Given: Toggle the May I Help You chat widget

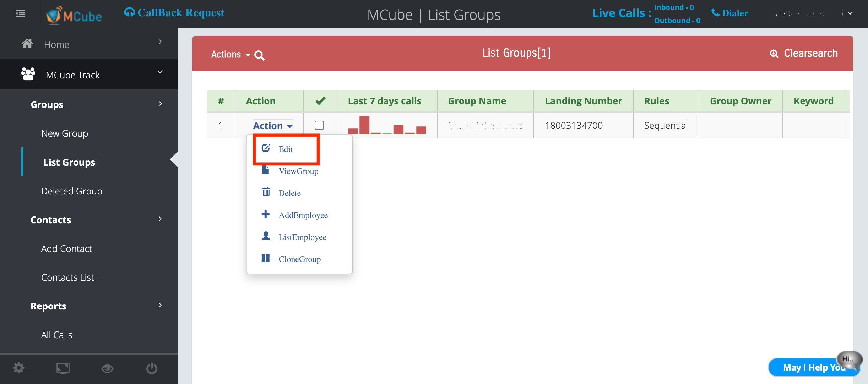Looking at the screenshot, I should click(x=814, y=367).
